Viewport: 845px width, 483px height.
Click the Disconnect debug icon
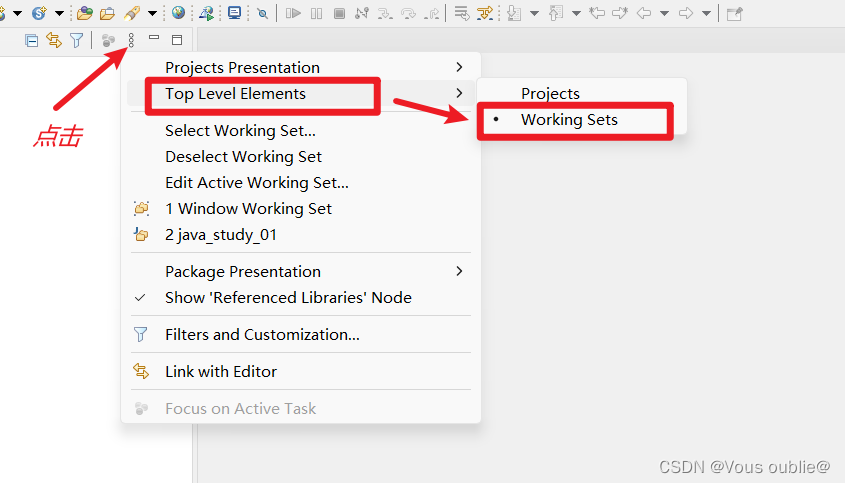click(x=362, y=13)
